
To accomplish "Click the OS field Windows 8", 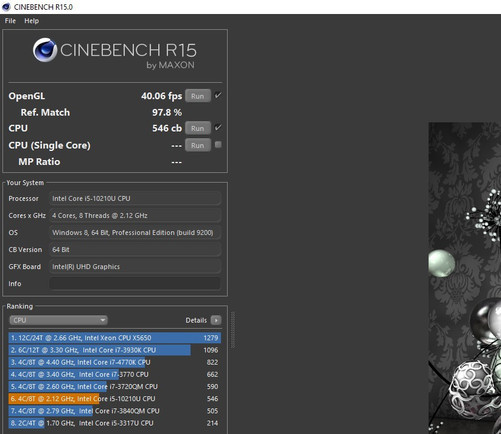I will click(135, 232).
